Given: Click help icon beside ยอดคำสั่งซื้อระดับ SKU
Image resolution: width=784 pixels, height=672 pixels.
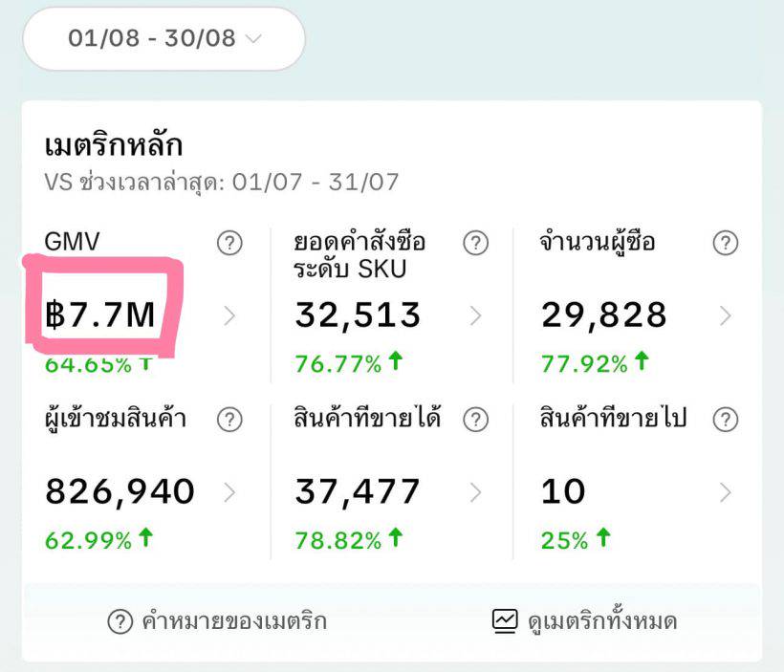Looking at the screenshot, I should click(x=475, y=244).
